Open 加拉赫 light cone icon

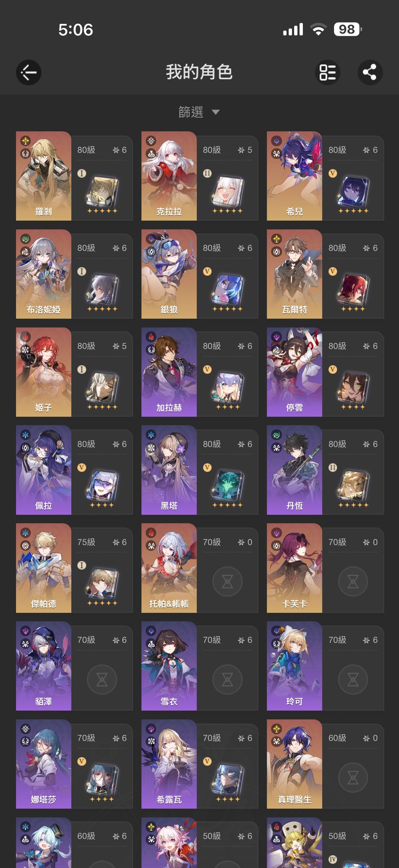point(227,389)
